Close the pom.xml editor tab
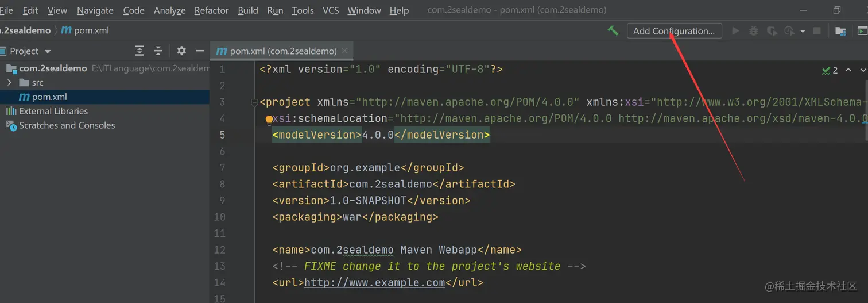 (344, 51)
